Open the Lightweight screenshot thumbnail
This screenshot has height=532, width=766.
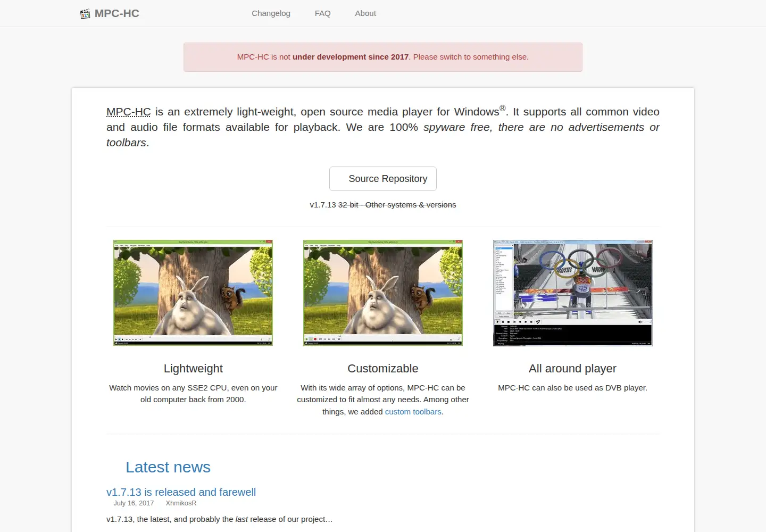(193, 293)
